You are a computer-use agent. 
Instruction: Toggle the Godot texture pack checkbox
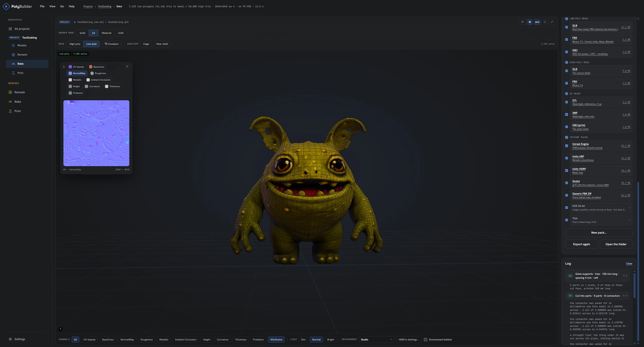567,183
